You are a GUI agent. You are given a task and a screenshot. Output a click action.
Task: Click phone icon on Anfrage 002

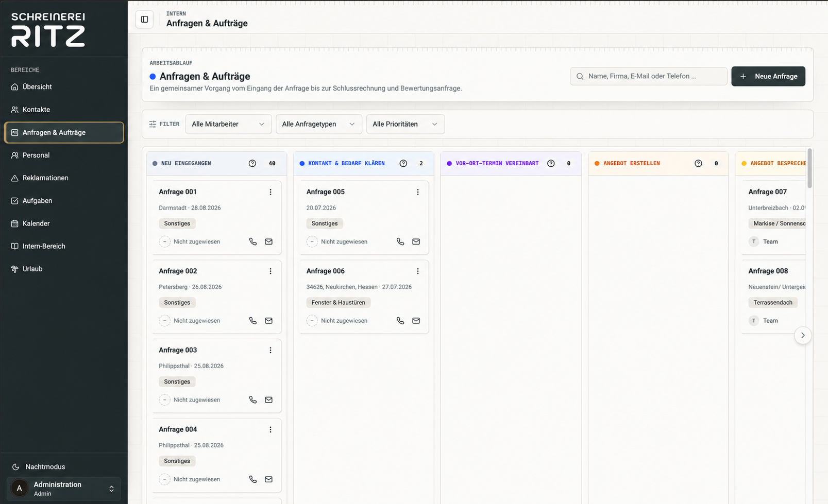click(x=252, y=321)
